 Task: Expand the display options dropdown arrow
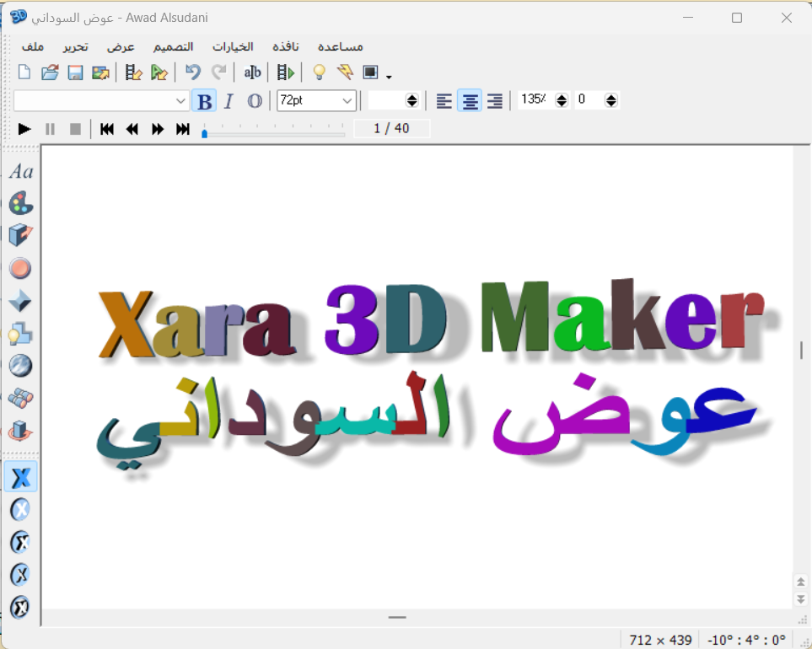pyautogui.click(x=389, y=78)
